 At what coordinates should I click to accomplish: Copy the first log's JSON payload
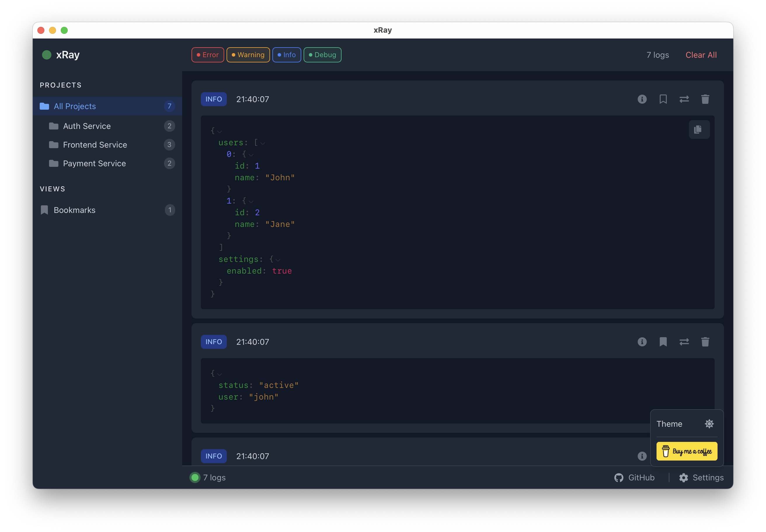(699, 129)
